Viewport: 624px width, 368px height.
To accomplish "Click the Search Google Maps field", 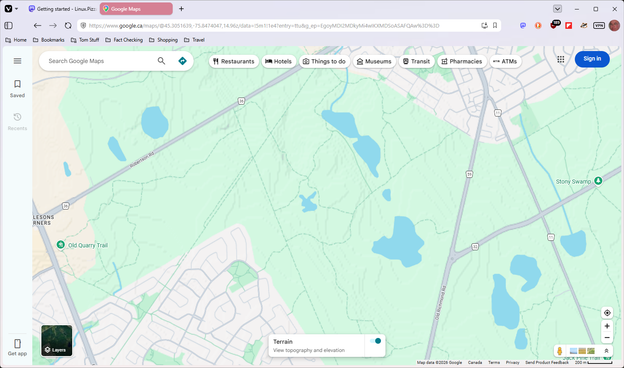I will tap(99, 61).
